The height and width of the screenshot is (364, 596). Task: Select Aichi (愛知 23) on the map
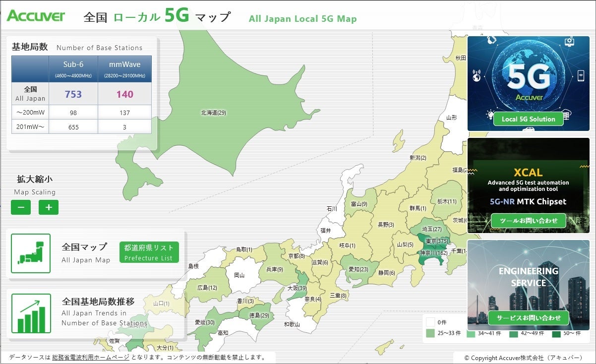[358, 269]
